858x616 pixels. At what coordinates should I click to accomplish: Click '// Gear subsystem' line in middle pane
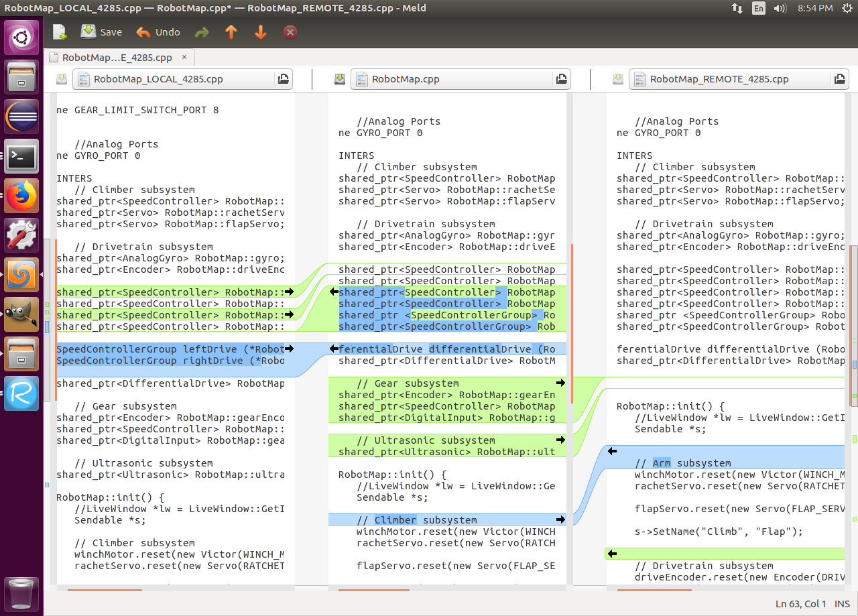tap(408, 383)
